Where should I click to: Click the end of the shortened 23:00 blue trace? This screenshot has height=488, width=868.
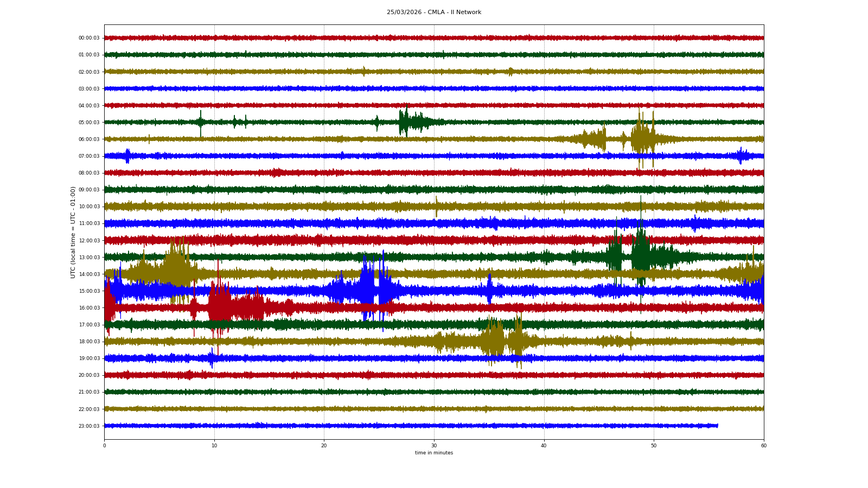[x=717, y=426]
